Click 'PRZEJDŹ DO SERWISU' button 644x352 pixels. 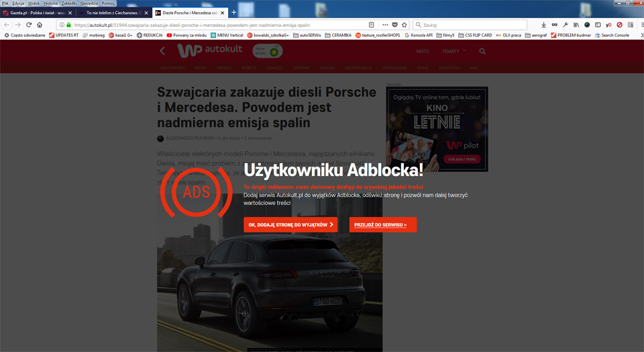[383, 225]
